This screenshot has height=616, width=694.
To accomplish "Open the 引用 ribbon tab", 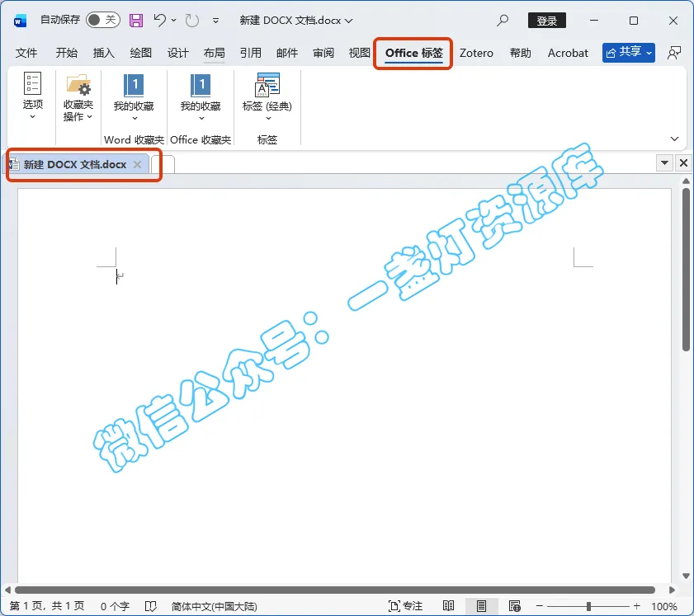I will [x=251, y=53].
